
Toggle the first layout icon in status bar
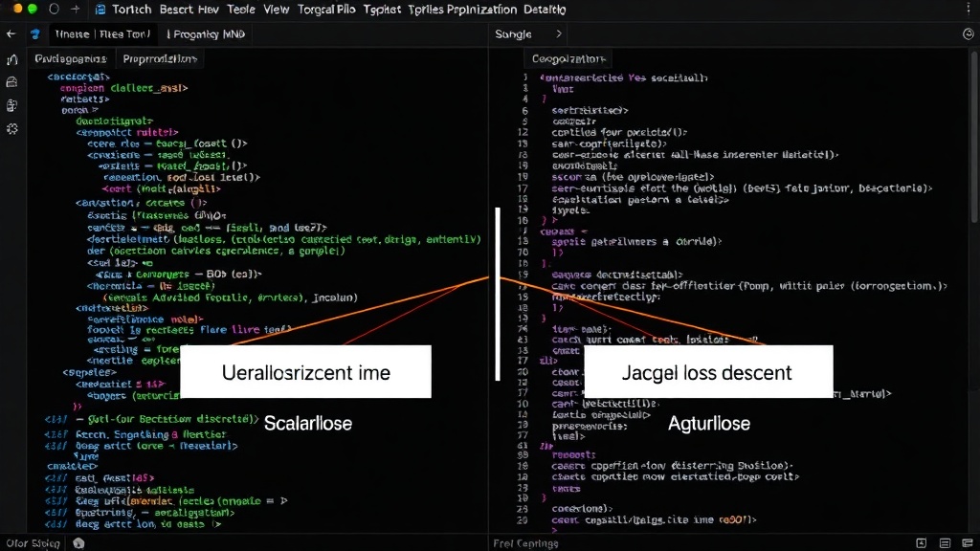click(922, 543)
